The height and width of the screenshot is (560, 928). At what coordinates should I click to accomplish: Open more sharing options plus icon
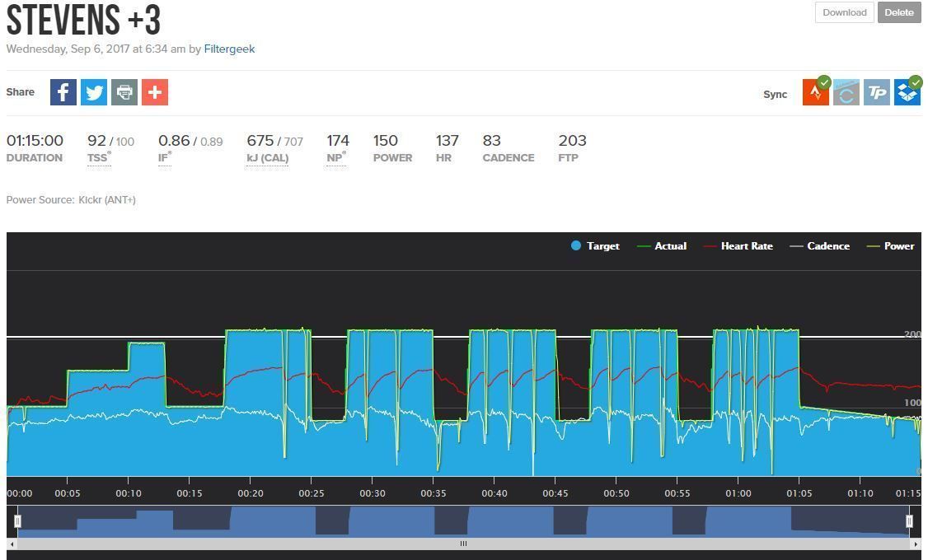coord(155,92)
